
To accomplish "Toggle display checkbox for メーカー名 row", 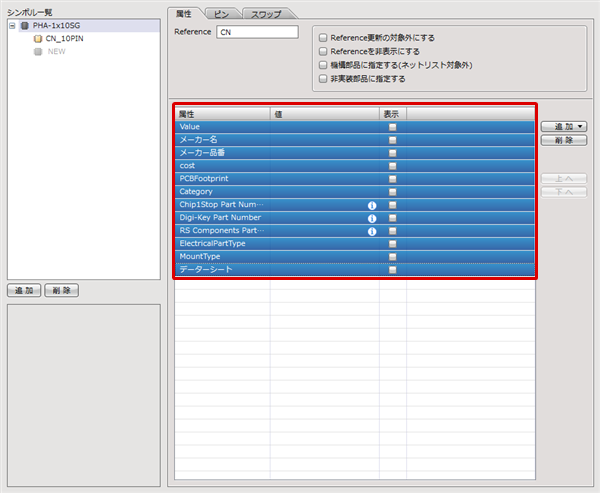I will click(x=393, y=140).
